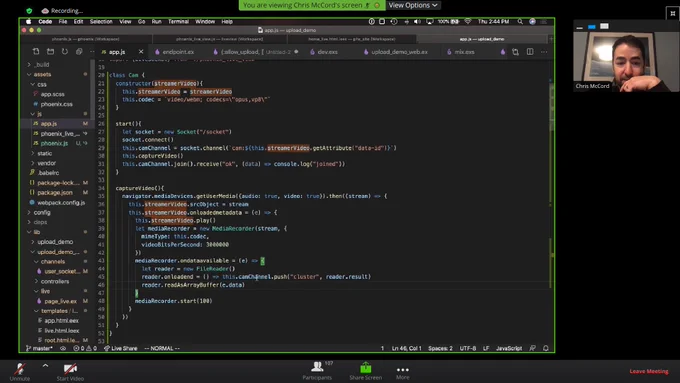Click the macOS Spotlight search icon

point(520,21)
